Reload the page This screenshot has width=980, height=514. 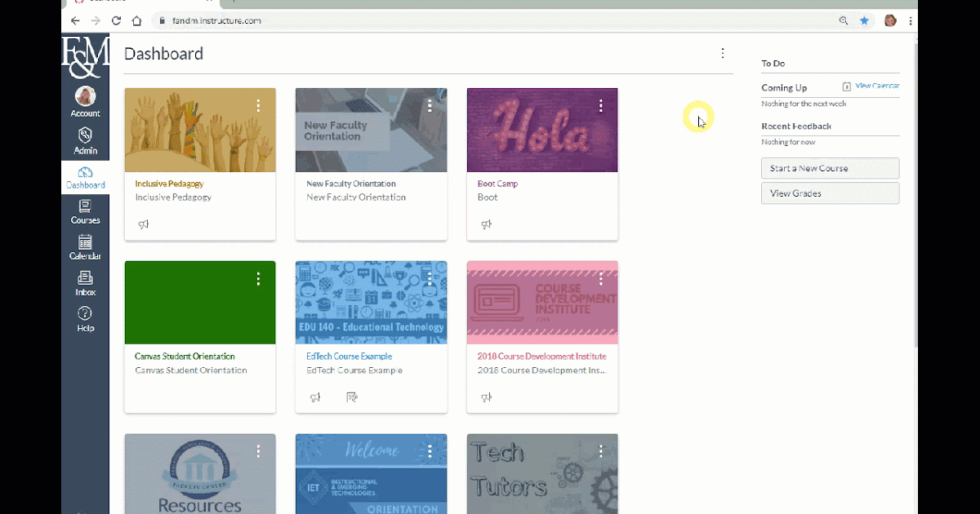117,20
